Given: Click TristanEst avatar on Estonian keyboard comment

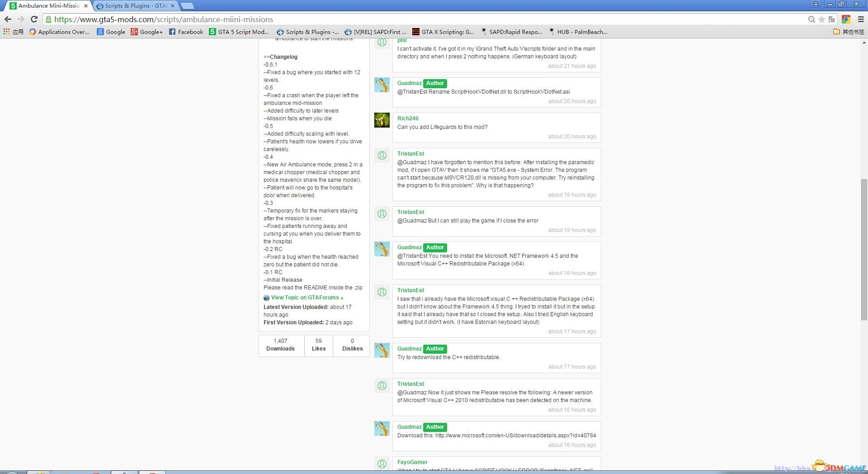Looking at the screenshot, I should coord(382,292).
